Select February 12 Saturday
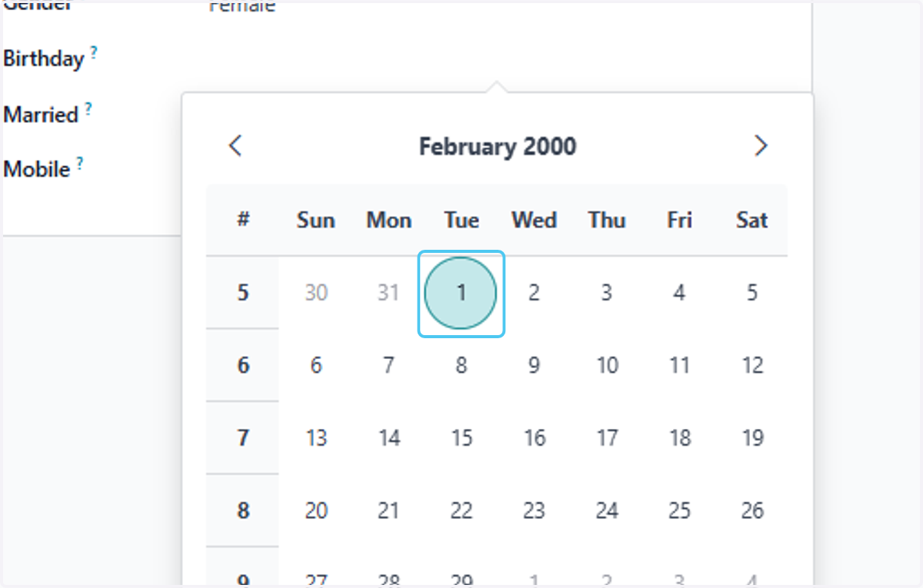The height and width of the screenshot is (588, 923). click(x=752, y=365)
